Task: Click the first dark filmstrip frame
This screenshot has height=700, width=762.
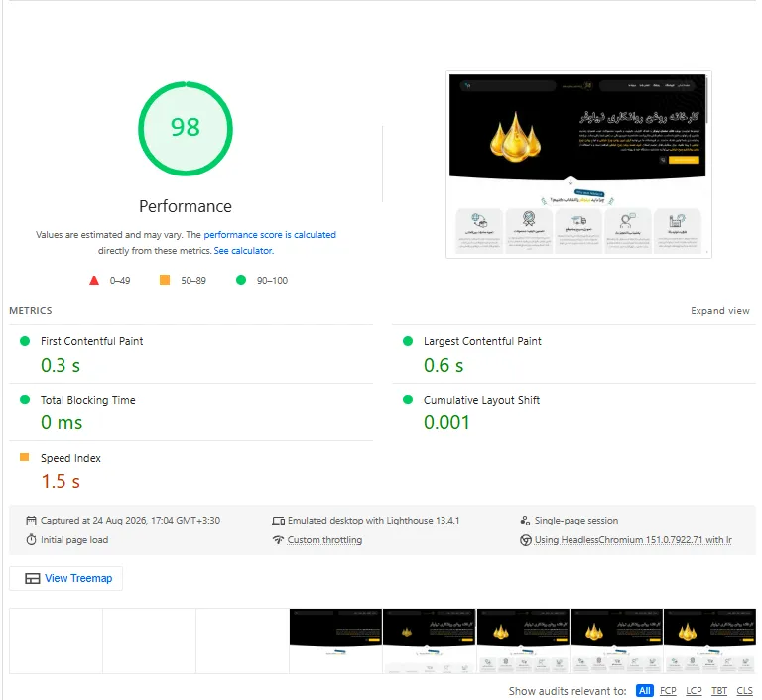Action: point(335,641)
